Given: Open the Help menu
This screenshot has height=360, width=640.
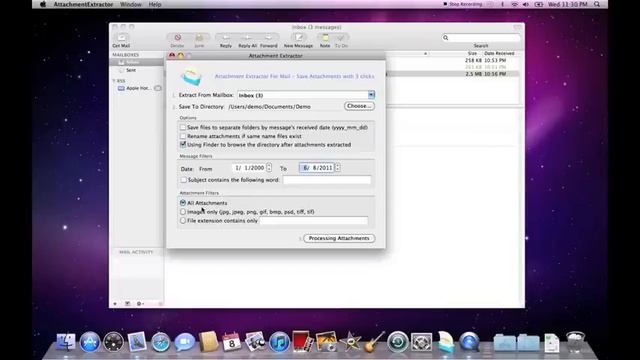Looking at the screenshot, I should [x=155, y=4].
